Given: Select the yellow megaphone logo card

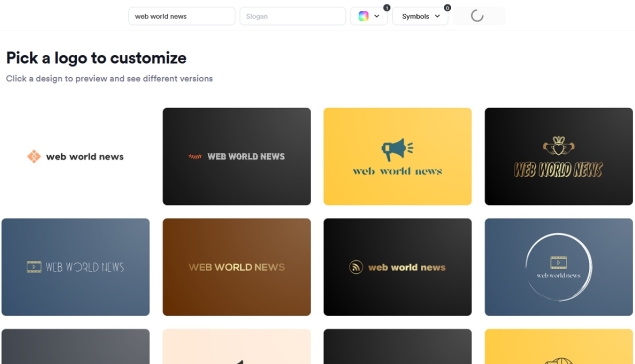Looking at the screenshot, I should click(397, 156).
